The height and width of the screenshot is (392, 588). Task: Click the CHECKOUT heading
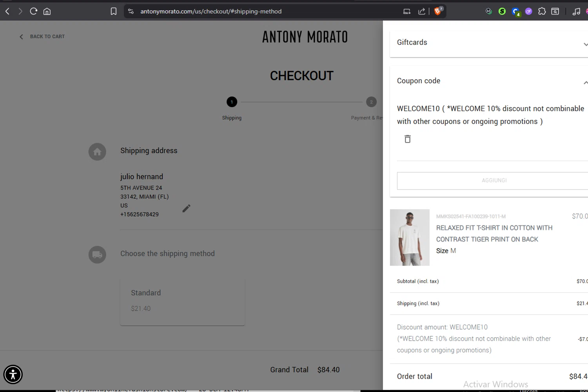(x=302, y=76)
